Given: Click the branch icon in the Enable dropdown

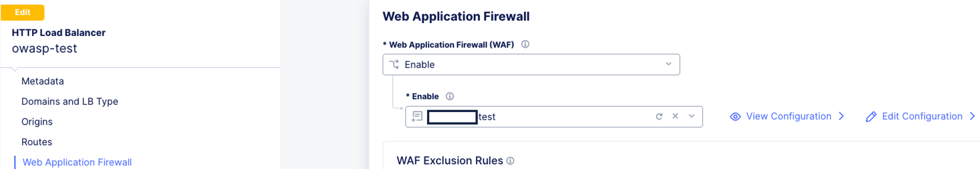Looking at the screenshot, I should pyautogui.click(x=394, y=64).
